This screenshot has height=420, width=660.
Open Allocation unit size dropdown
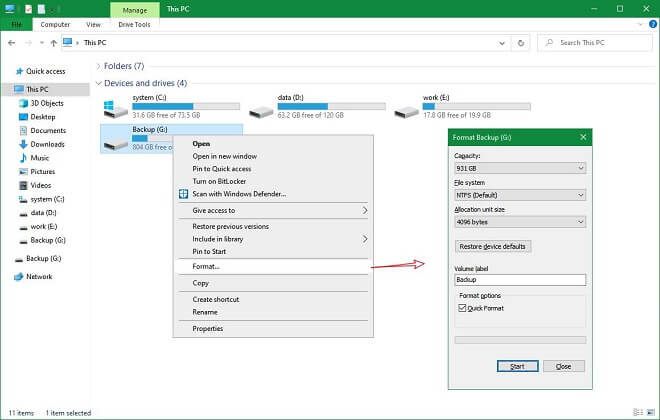(520, 222)
